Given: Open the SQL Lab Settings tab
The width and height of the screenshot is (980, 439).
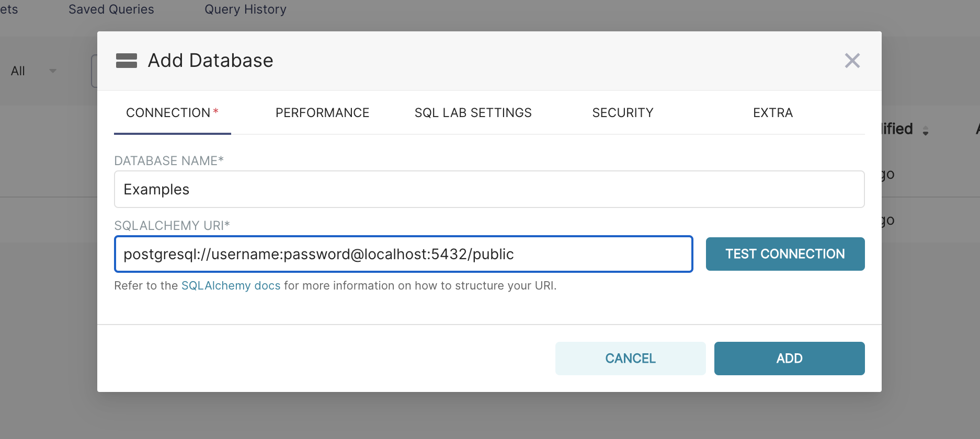Looking at the screenshot, I should click(x=473, y=113).
